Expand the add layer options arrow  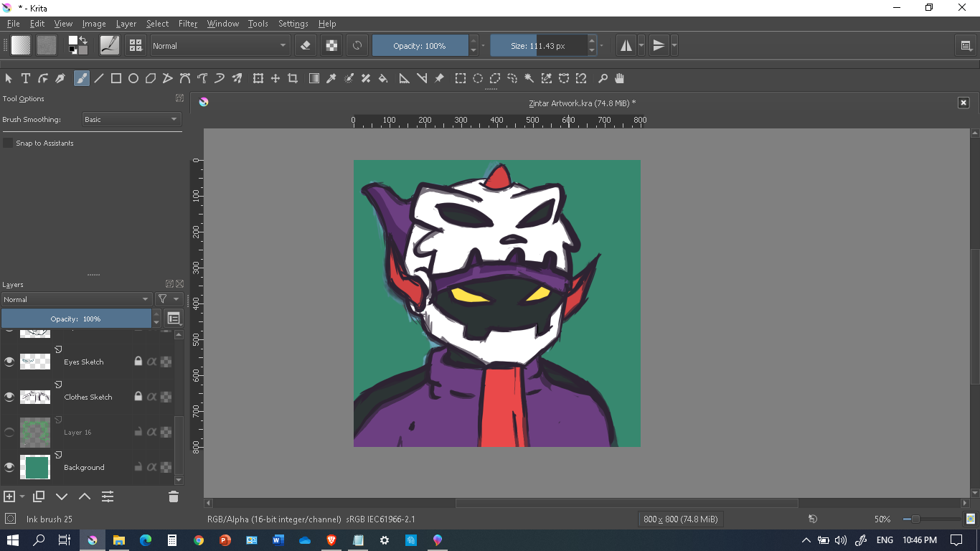click(22, 496)
